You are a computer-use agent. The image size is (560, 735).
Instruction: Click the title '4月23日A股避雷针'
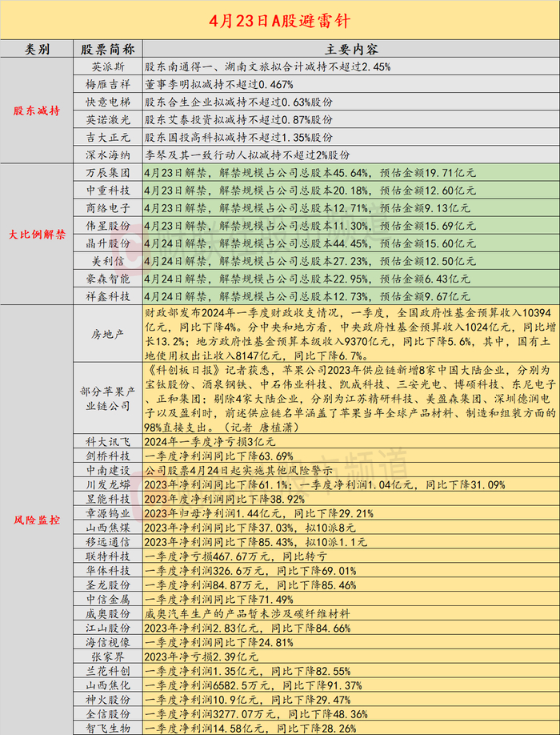279,21
